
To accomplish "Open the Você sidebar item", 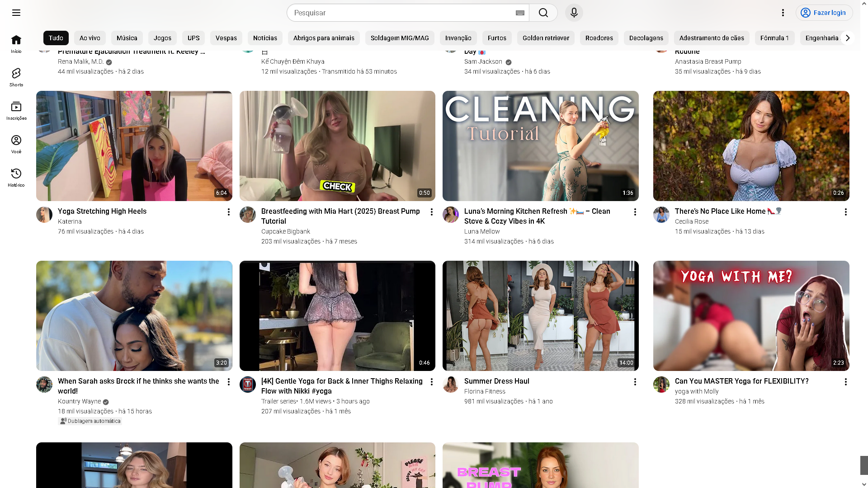I will point(16,144).
